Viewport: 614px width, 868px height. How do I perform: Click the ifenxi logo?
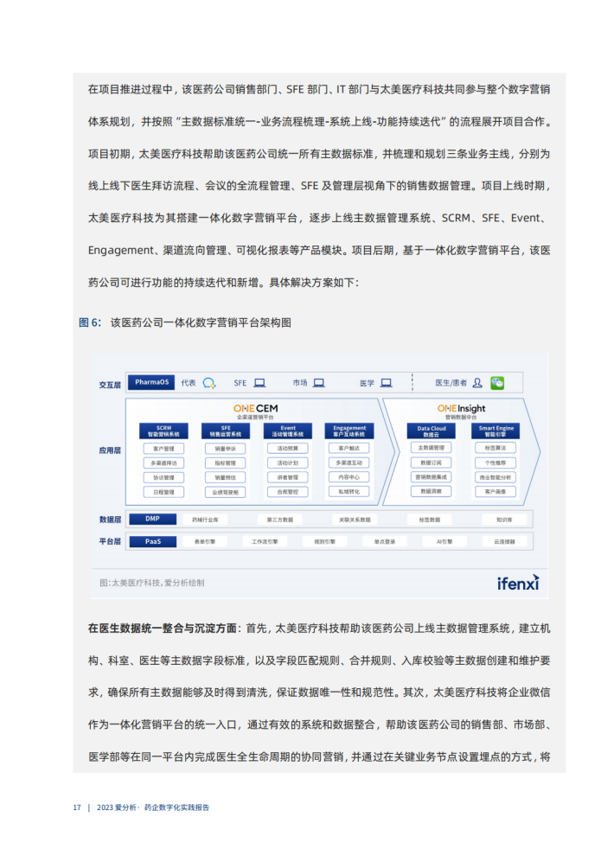pyautogui.click(x=518, y=583)
